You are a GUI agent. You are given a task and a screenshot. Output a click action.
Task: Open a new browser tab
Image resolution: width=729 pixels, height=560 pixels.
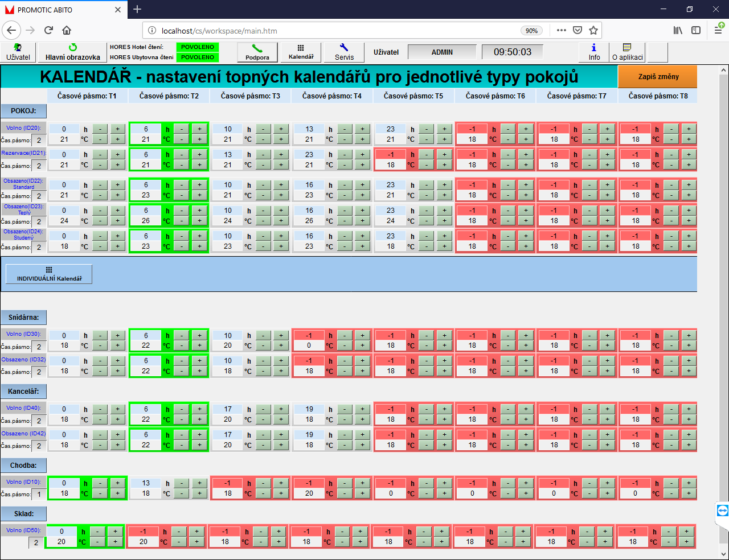tap(137, 10)
